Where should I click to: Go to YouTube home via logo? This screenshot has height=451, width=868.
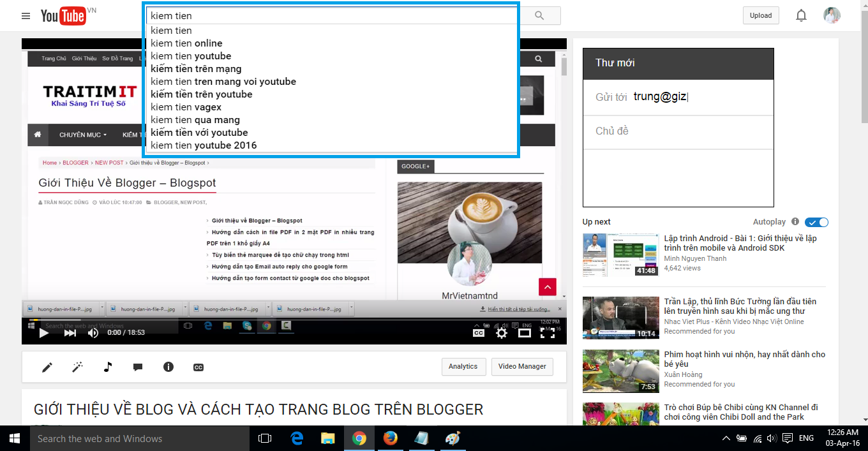(x=63, y=16)
